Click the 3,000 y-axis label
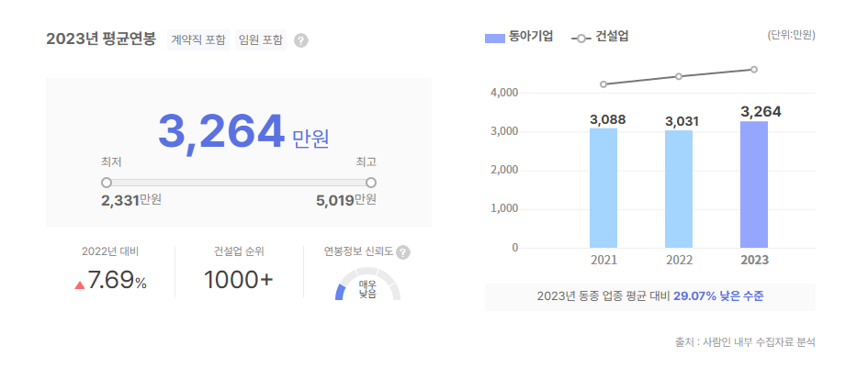The image size is (868, 390). (x=504, y=131)
